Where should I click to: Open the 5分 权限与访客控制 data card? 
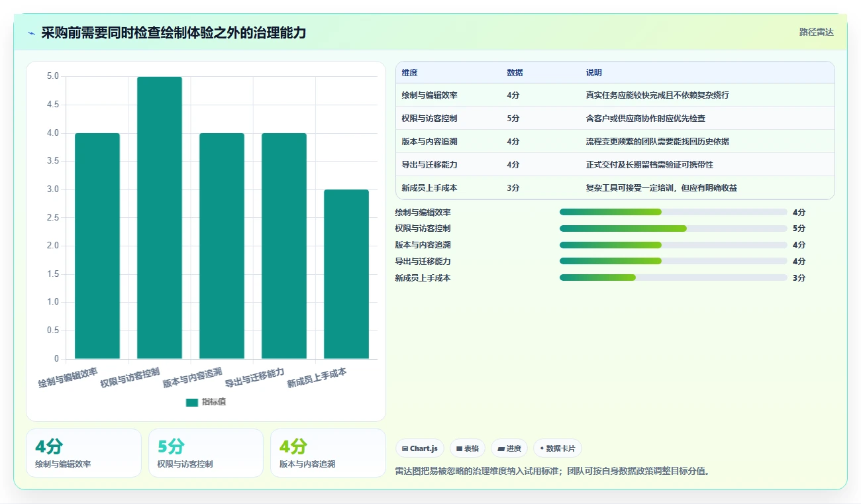point(206,453)
